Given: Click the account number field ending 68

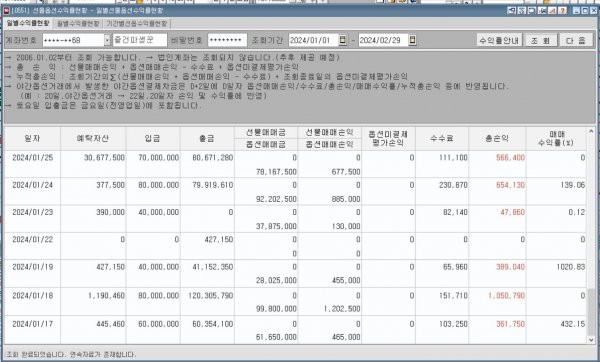Looking at the screenshot, I should pos(73,40).
